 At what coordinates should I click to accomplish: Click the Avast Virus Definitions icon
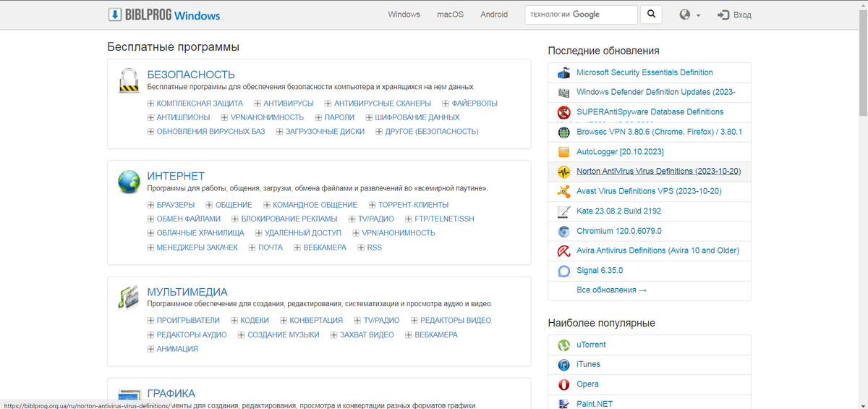tap(564, 192)
